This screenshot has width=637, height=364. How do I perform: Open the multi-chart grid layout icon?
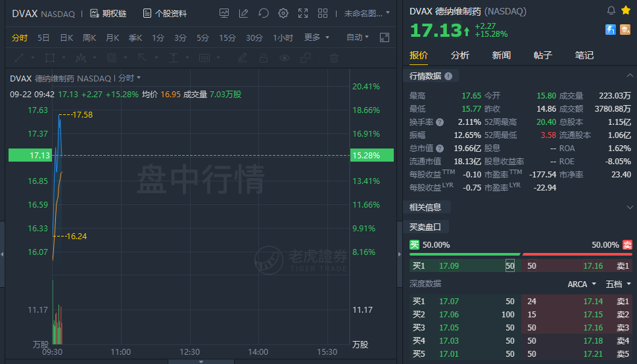[x=323, y=13]
